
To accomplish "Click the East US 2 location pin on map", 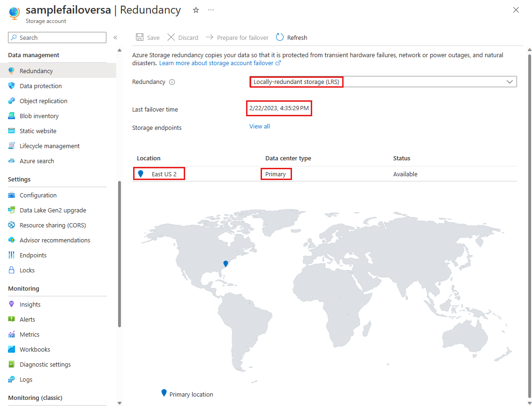I will pos(225,264).
